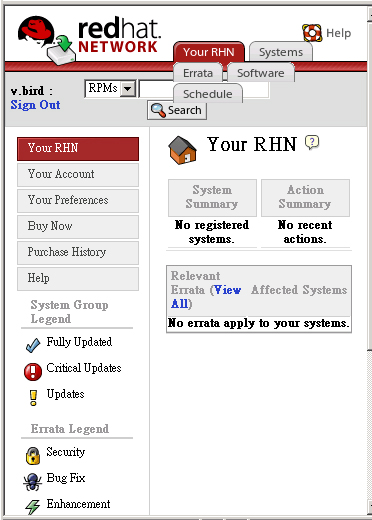Screen dimensions: 372x520
Task: Select the Software tab
Action: coord(261,73)
